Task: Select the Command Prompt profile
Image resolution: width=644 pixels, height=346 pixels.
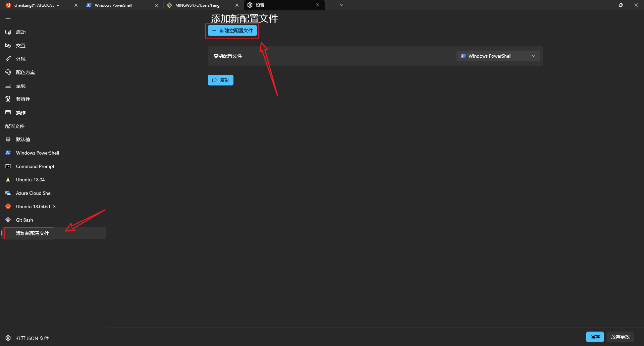Action: [x=54, y=166]
